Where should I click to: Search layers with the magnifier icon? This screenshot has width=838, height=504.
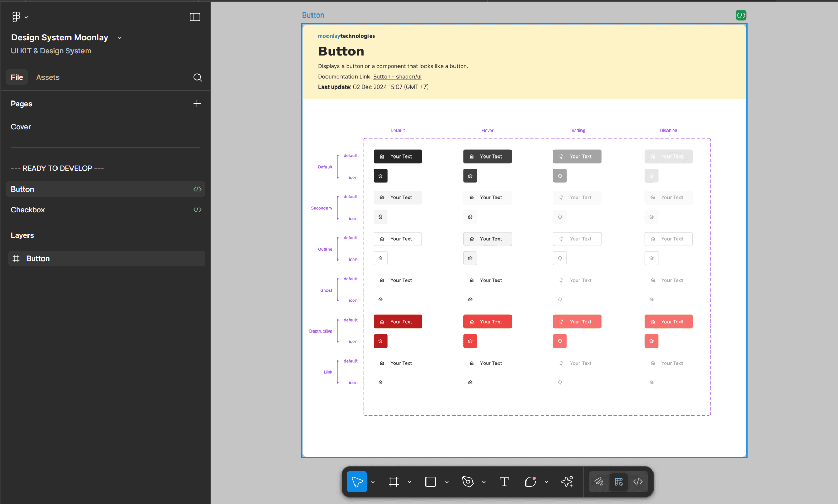coord(197,77)
